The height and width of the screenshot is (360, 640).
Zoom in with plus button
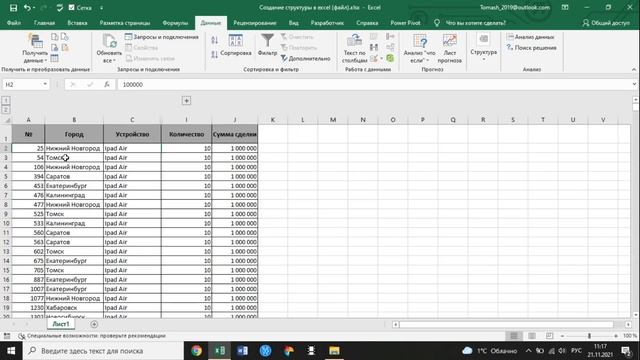coord(616,336)
